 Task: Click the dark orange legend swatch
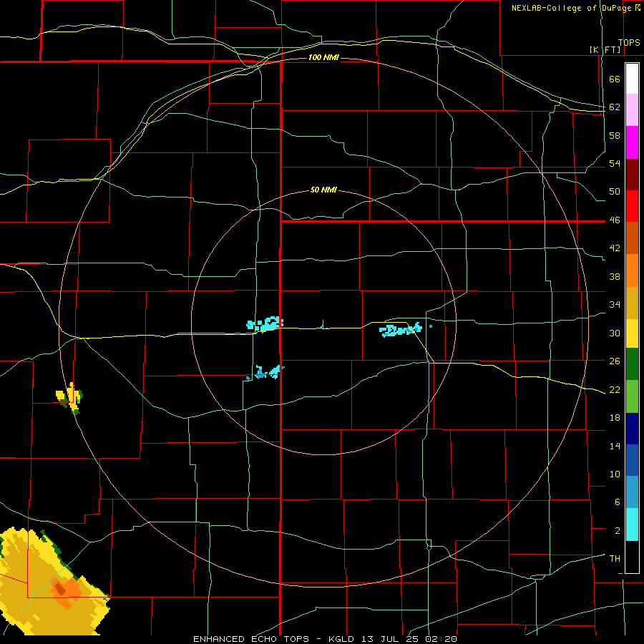[632, 238]
